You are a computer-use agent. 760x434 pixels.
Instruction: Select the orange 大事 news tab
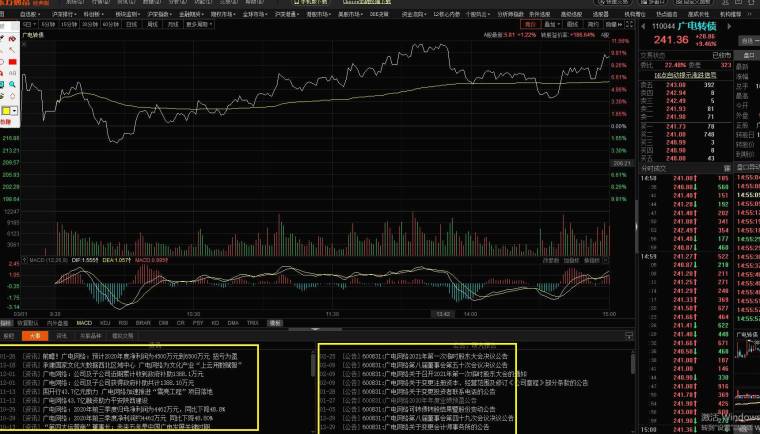coord(35,336)
